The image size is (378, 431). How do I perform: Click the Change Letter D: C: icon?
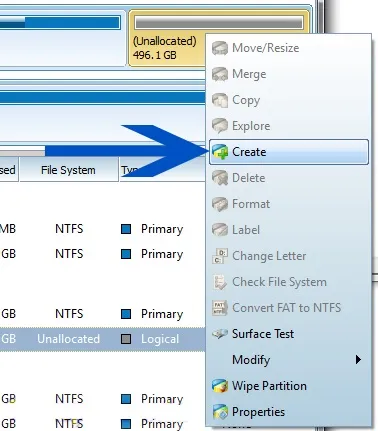[x=220, y=256]
